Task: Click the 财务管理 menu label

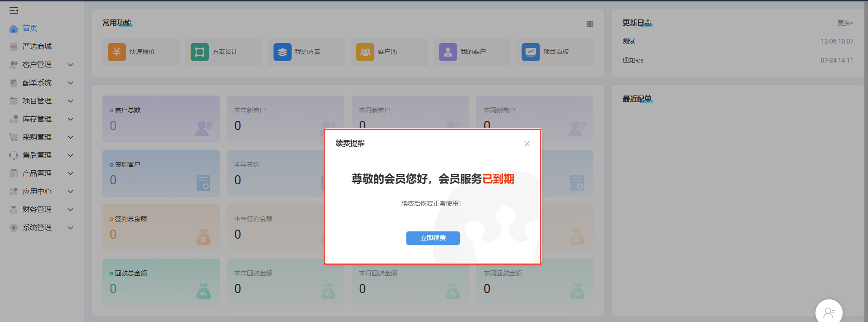Action: click(x=37, y=210)
